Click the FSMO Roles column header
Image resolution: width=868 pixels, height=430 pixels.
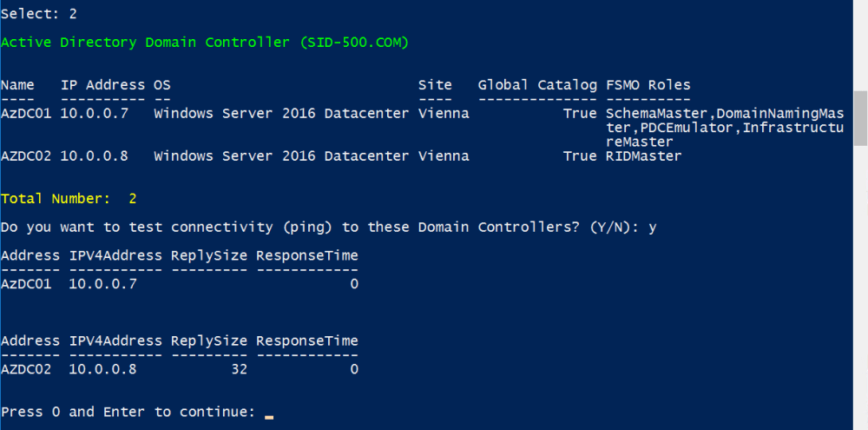click(x=648, y=85)
